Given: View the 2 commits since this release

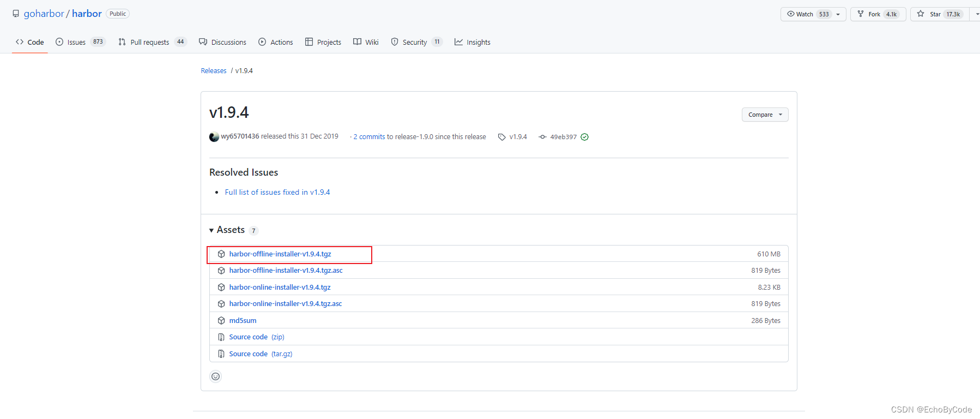Looking at the screenshot, I should click(x=370, y=137).
